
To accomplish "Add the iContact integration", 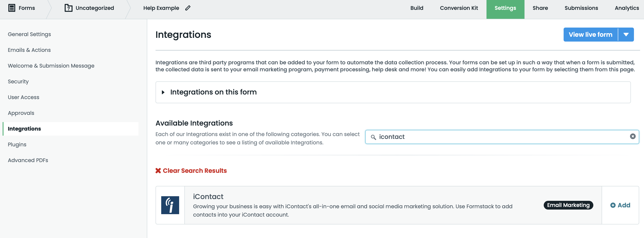I will [x=620, y=205].
